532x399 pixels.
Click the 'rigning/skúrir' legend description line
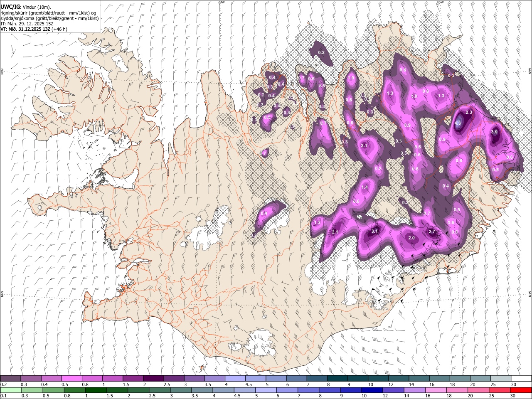(48, 13)
